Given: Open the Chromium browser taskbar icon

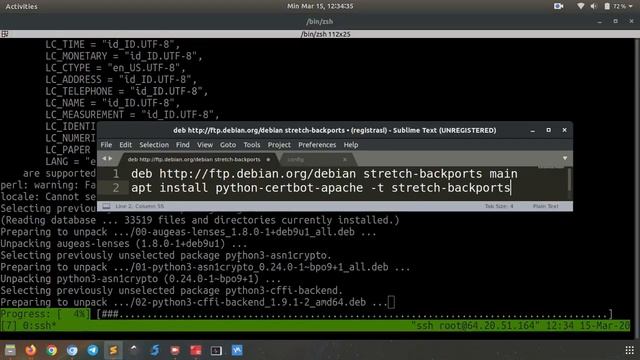Looking at the screenshot, I should click(72, 350).
